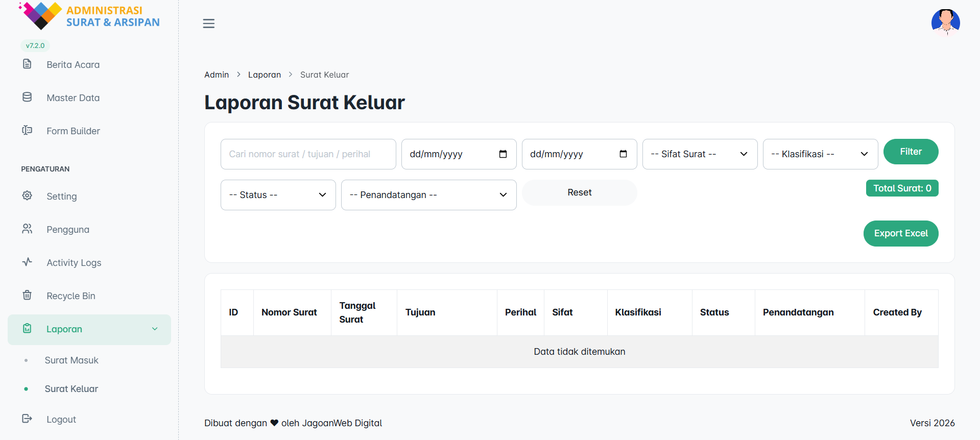Click the Logout icon in sidebar
Viewport: 980px width, 440px height.
pos(27,419)
